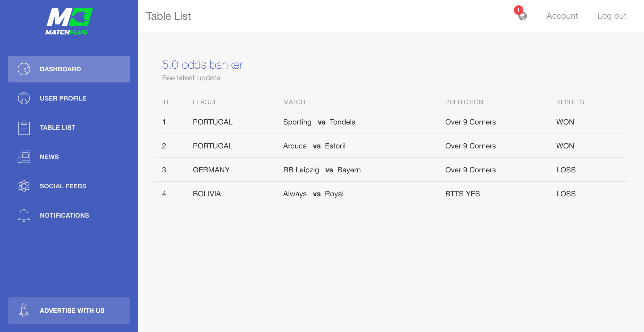Click the BTTS YES prediction
This screenshot has height=332, width=644.
click(463, 194)
